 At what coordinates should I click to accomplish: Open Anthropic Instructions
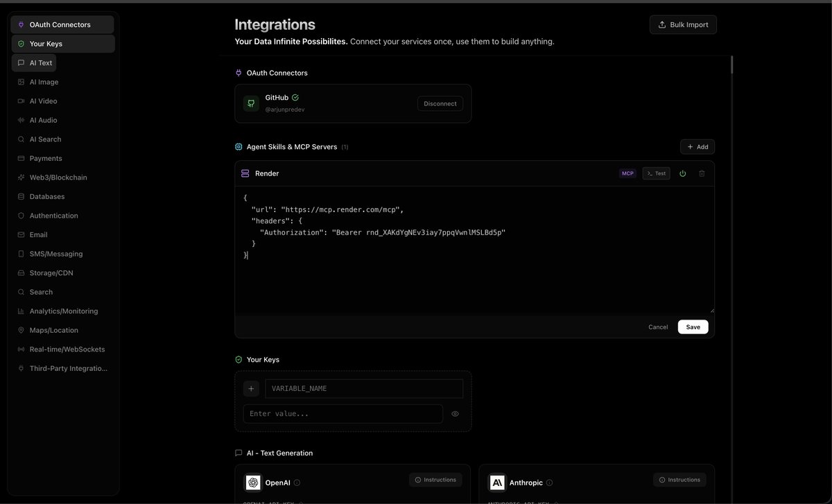679,480
